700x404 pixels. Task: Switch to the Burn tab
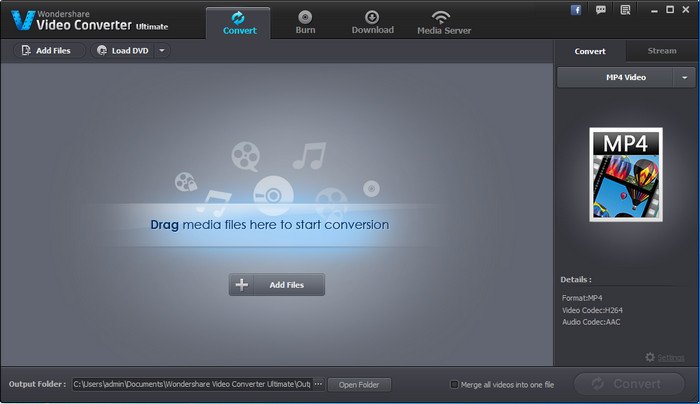[x=305, y=23]
